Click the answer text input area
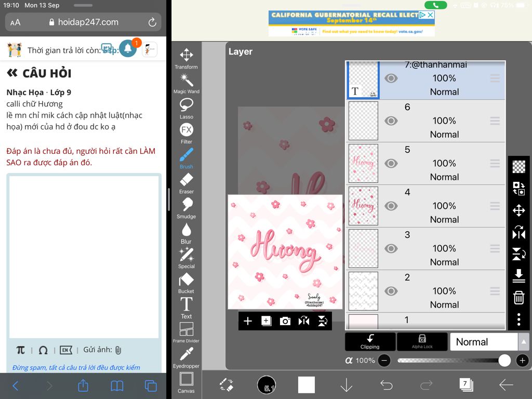The height and width of the screenshot is (399, 532). tap(84, 257)
